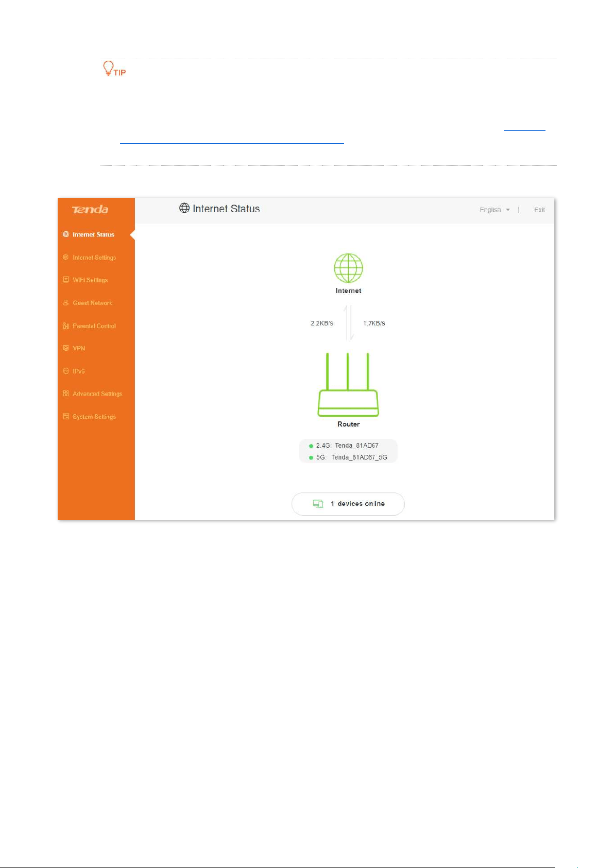Click the System Settings sidebar icon
Screen dimensions: 614x868
tap(66, 416)
